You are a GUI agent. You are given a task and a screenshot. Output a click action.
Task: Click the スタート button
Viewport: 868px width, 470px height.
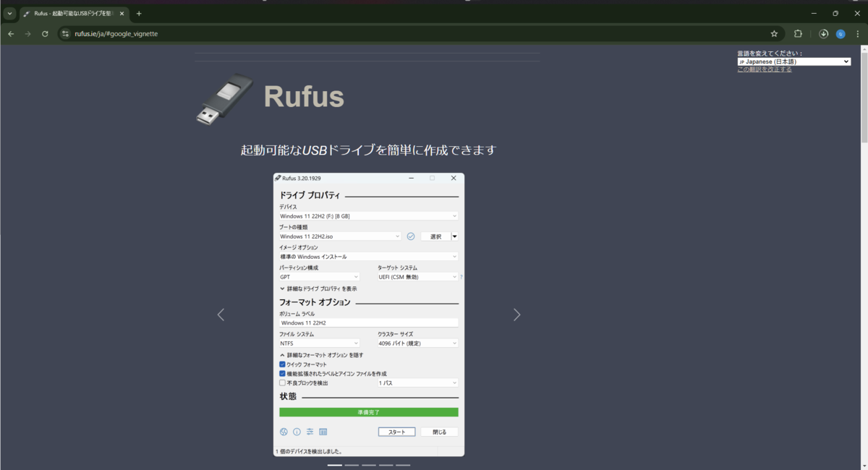tap(396, 432)
